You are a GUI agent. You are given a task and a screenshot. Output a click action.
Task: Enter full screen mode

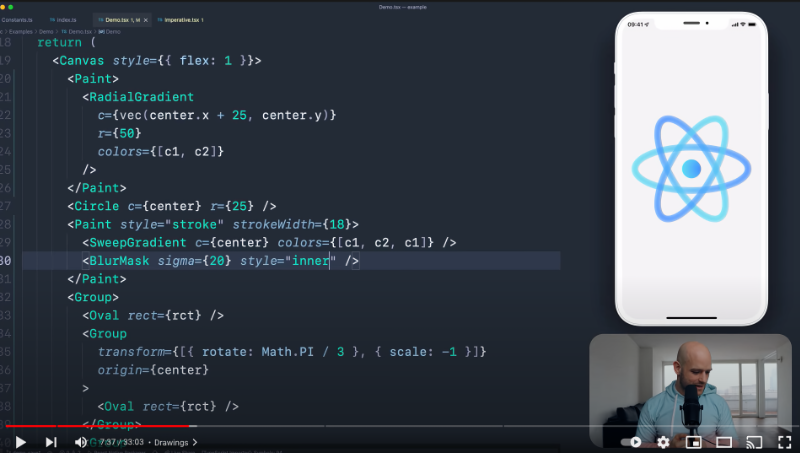pyautogui.click(x=784, y=442)
